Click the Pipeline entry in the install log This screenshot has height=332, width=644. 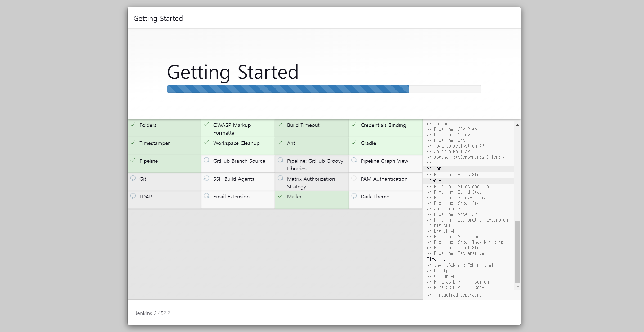tap(436, 259)
